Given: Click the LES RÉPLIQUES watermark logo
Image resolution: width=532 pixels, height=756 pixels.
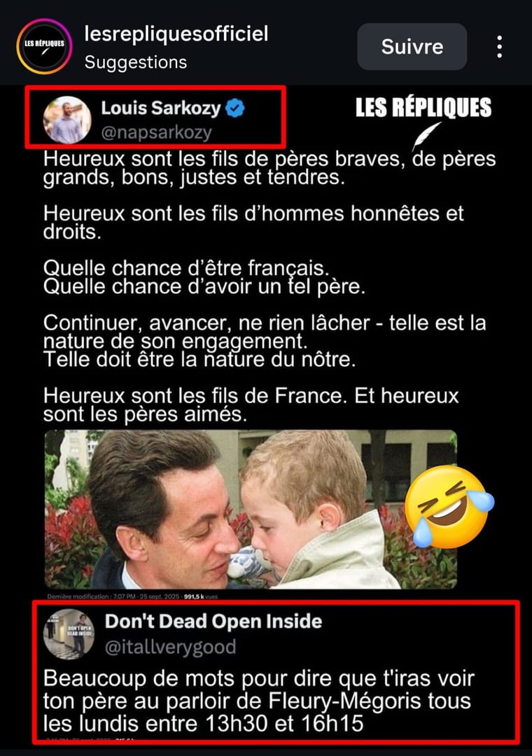Looking at the screenshot, I should (x=423, y=108).
